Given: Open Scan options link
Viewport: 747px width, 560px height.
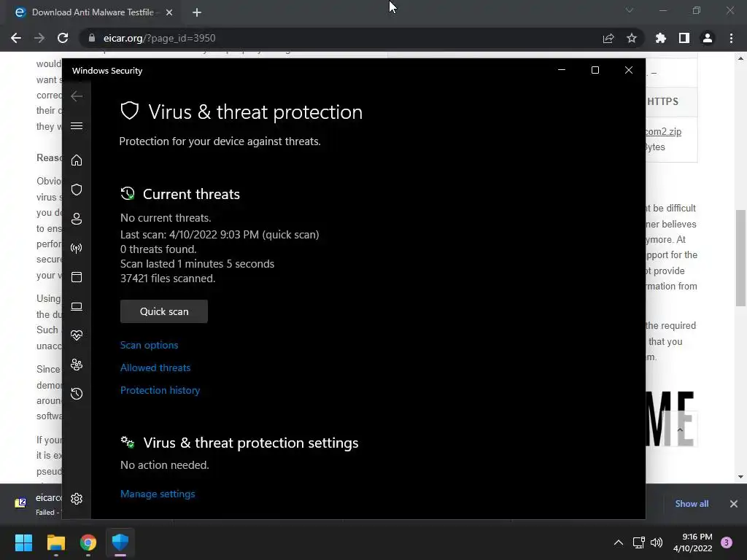Looking at the screenshot, I should [149, 345].
